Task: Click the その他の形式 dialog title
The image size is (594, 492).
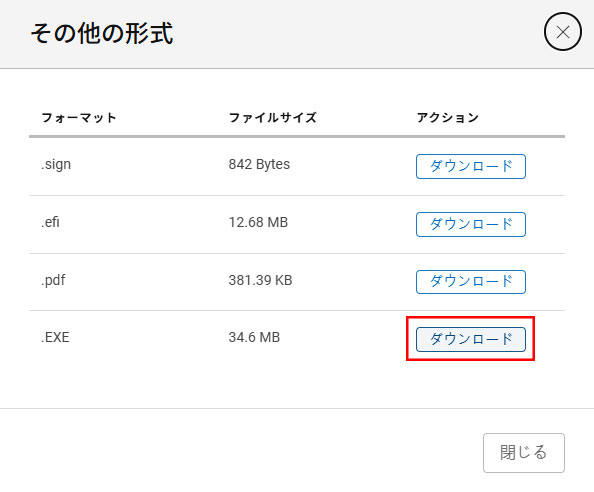Action: (x=102, y=33)
